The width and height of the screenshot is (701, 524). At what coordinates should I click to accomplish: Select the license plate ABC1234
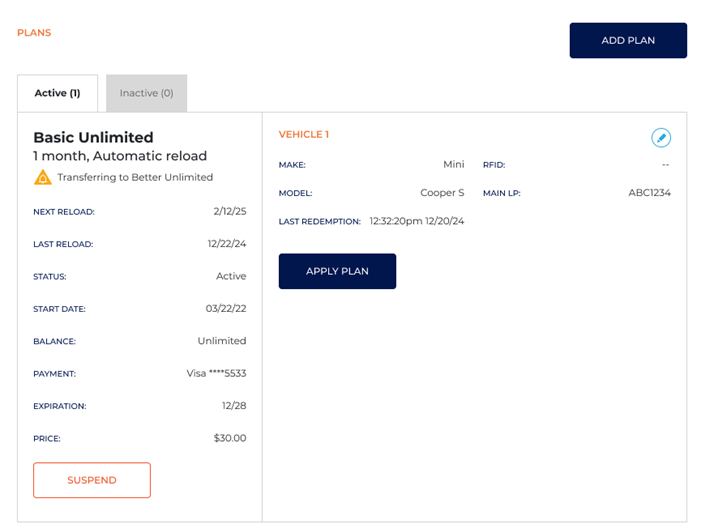point(649,193)
